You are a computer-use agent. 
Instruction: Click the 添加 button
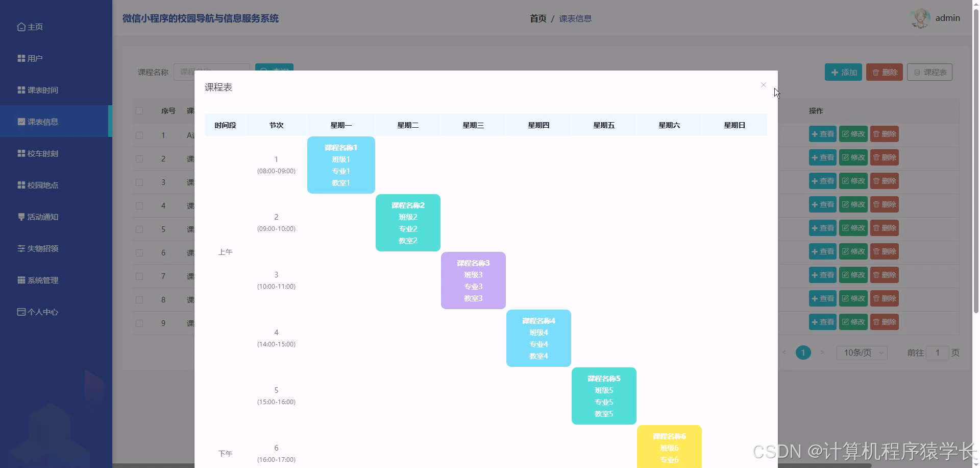[843, 72]
